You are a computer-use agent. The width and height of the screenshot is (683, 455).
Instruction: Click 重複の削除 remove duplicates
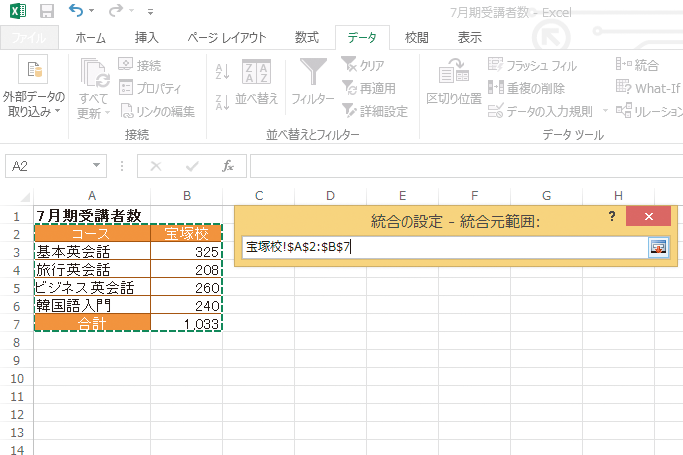click(526, 88)
